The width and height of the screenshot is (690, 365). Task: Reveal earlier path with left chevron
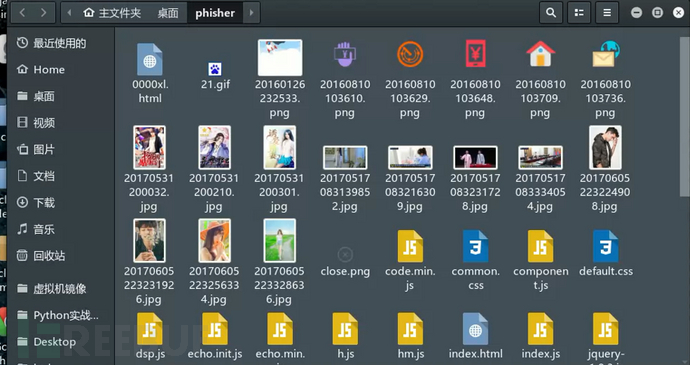(x=69, y=13)
